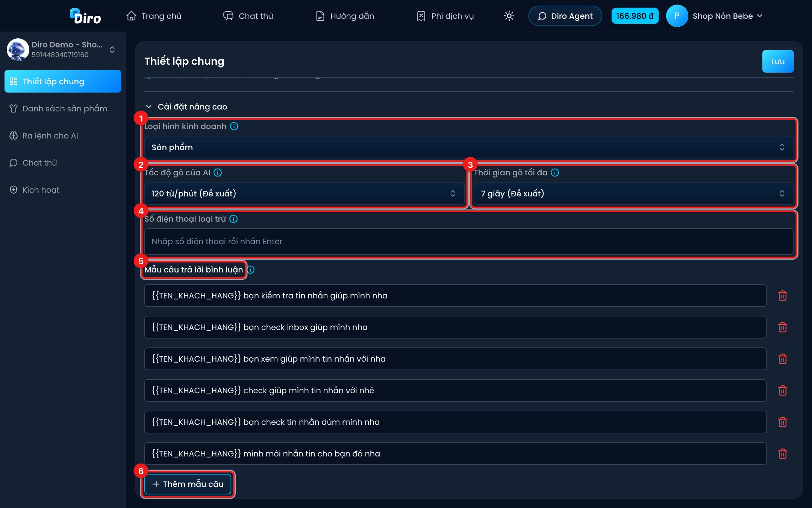Go to Kích hoạt in sidebar
The image size is (812, 508).
point(63,190)
